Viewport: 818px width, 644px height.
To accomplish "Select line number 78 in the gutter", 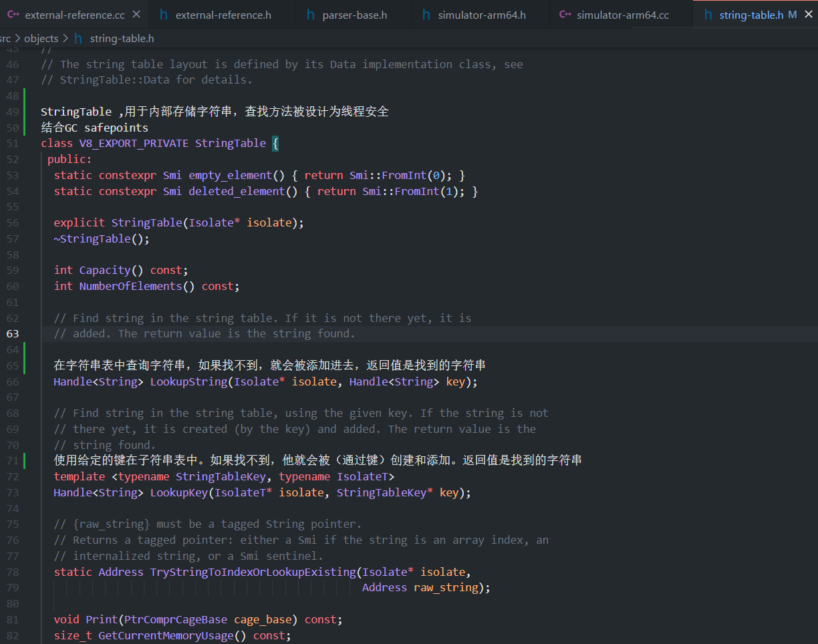I will [13, 572].
